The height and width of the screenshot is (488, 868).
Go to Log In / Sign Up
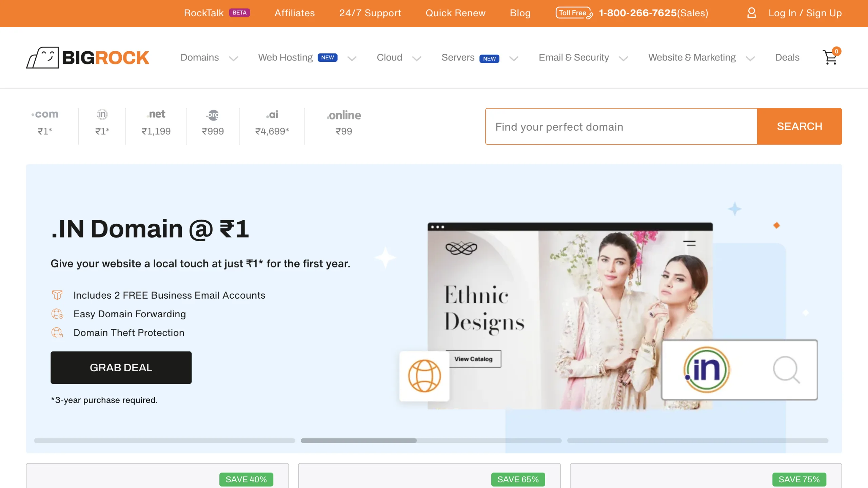click(x=805, y=13)
